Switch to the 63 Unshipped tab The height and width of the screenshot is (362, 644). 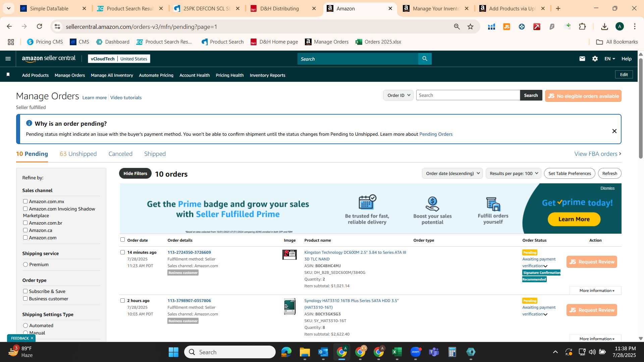click(x=78, y=154)
